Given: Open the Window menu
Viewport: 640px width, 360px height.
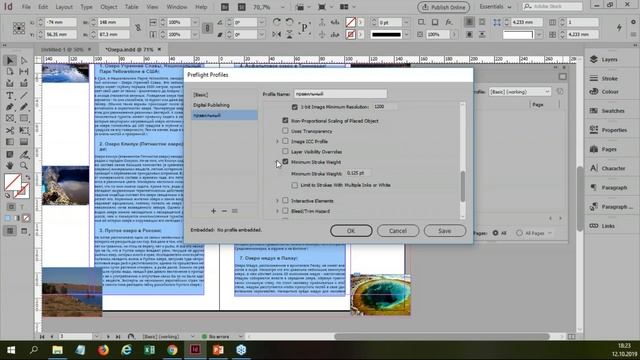Looking at the screenshot, I should tap(177, 7).
